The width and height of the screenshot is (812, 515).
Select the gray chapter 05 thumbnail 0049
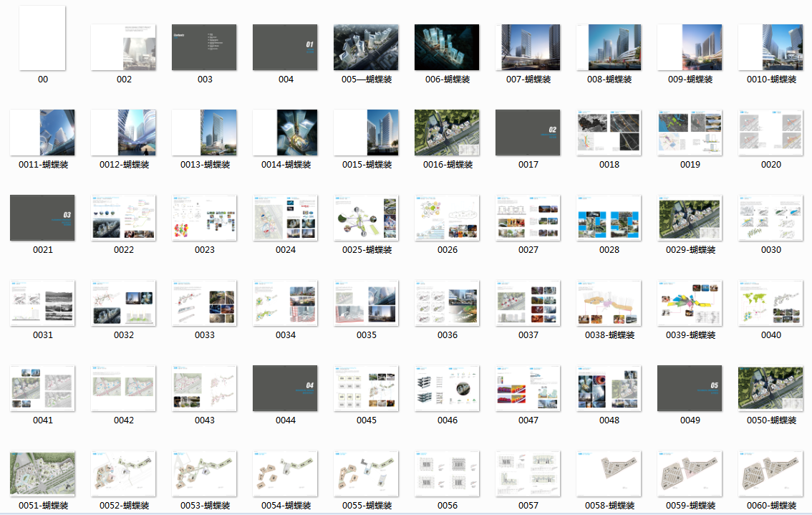690,388
